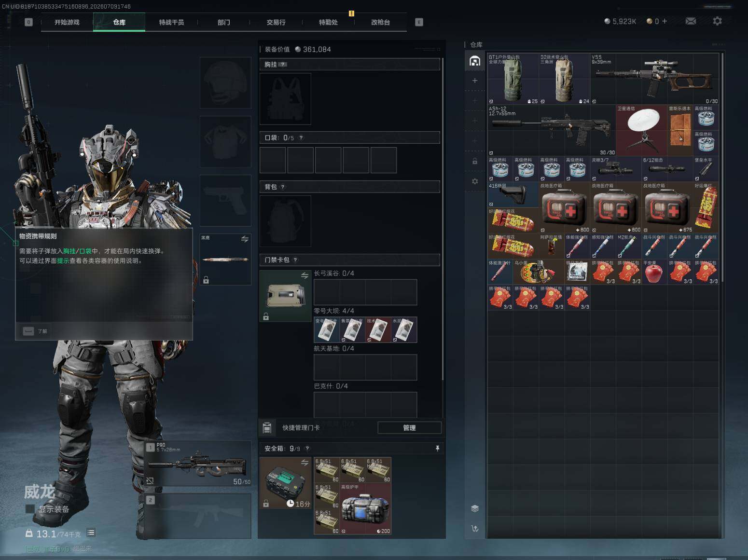Select the 感知强化剂 blue injector

pyautogui.click(x=603, y=246)
